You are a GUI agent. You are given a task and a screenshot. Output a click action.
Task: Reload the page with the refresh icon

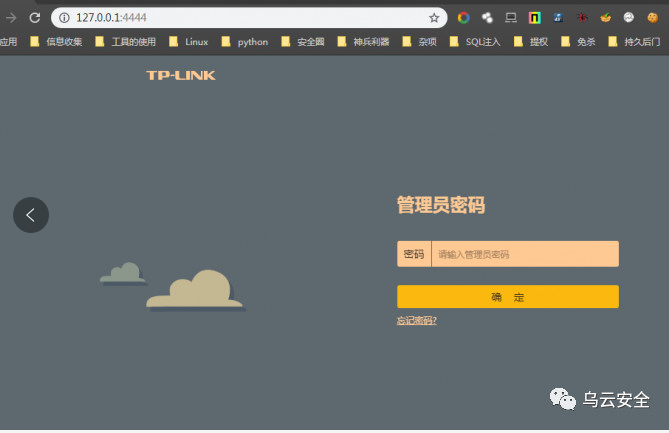click(35, 17)
